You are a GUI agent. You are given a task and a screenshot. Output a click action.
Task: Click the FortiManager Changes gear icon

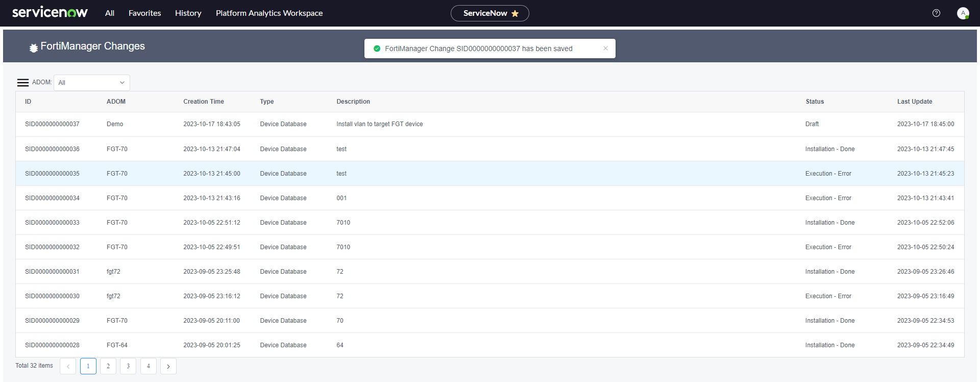click(x=34, y=47)
